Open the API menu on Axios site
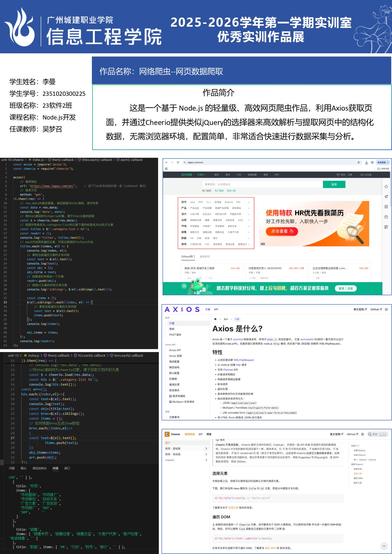The width and height of the screenshot is (392, 554). 216,309
